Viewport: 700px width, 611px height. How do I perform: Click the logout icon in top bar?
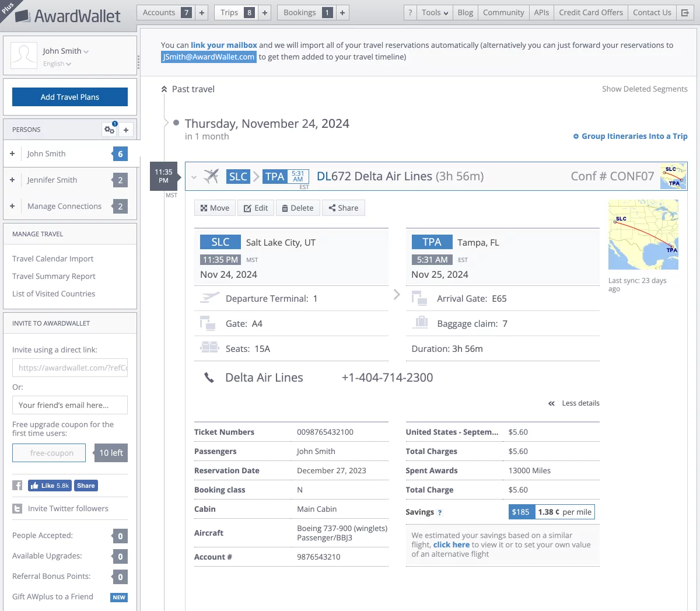[x=685, y=12]
